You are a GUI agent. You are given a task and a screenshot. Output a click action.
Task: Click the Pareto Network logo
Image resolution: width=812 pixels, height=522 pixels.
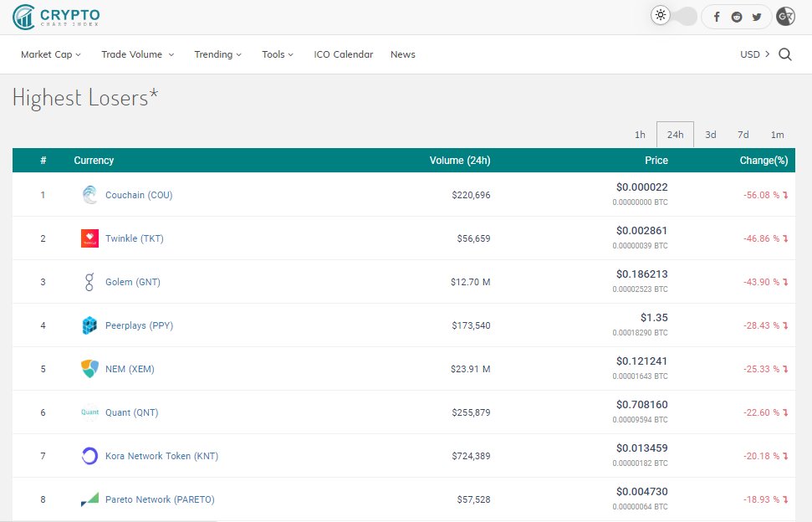(89, 499)
